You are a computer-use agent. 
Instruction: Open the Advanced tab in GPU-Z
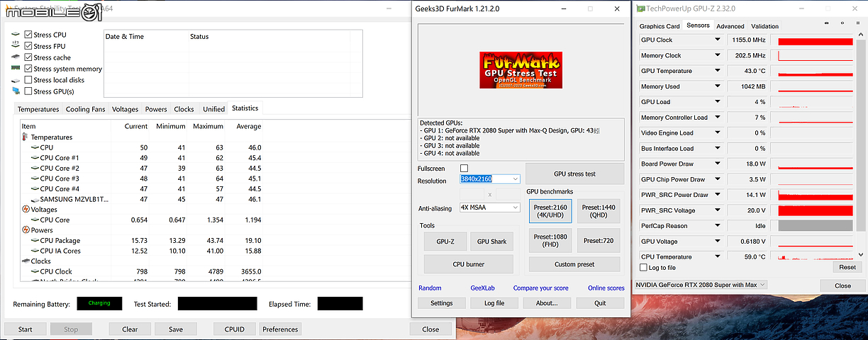(730, 26)
